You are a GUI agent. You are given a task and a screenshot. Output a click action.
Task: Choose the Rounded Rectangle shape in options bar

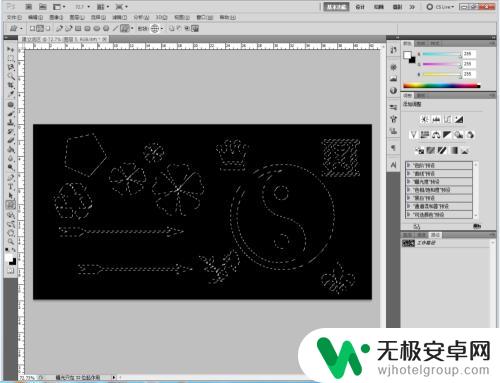pyautogui.click(x=87, y=29)
